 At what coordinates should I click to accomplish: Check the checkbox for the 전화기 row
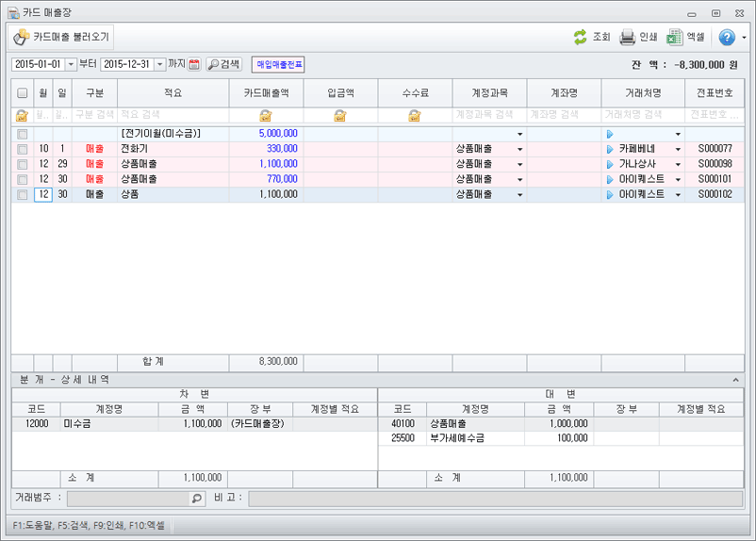point(23,149)
